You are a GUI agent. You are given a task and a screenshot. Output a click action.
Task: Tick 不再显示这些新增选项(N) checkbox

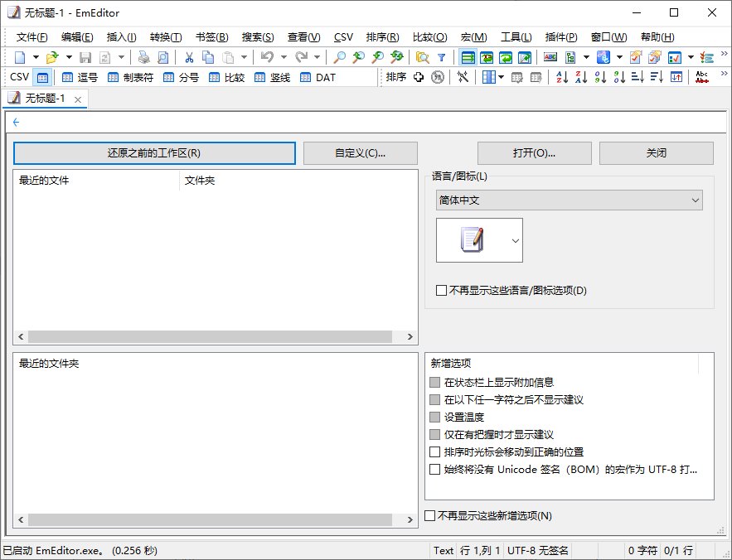pos(430,515)
